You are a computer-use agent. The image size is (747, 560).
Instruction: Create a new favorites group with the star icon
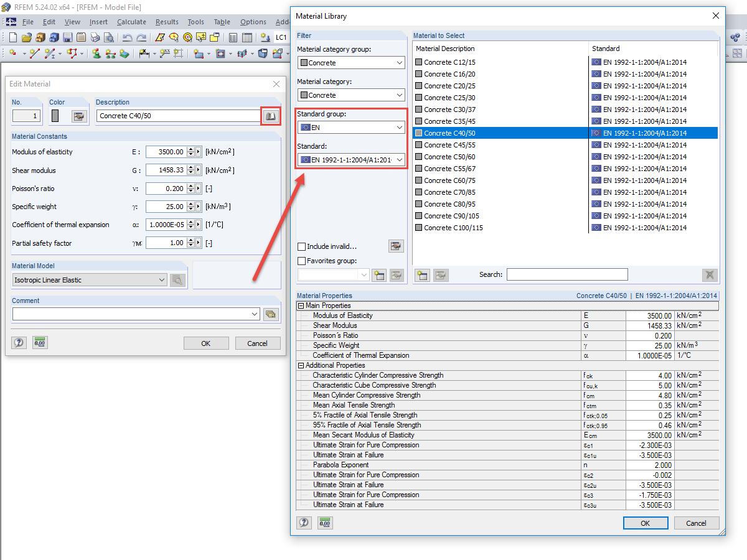tap(379, 274)
